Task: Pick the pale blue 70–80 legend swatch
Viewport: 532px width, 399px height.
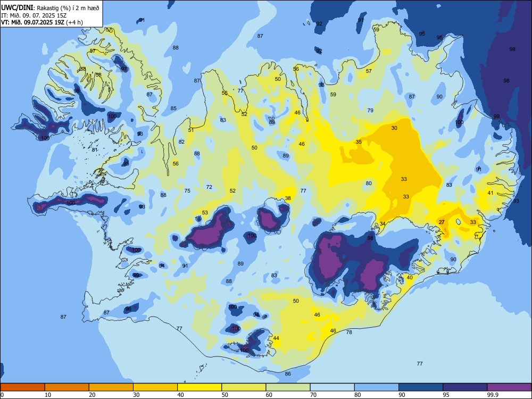Action: click(332, 387)
